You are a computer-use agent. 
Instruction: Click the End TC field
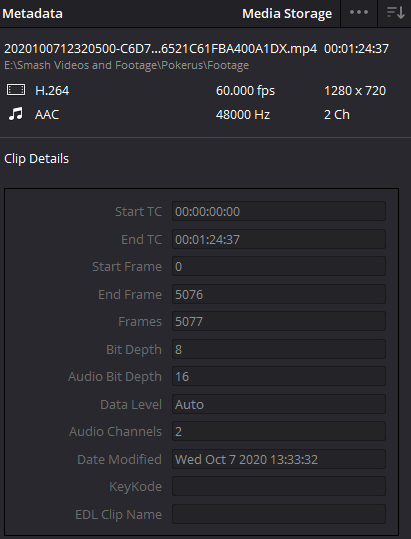[279, 239]
